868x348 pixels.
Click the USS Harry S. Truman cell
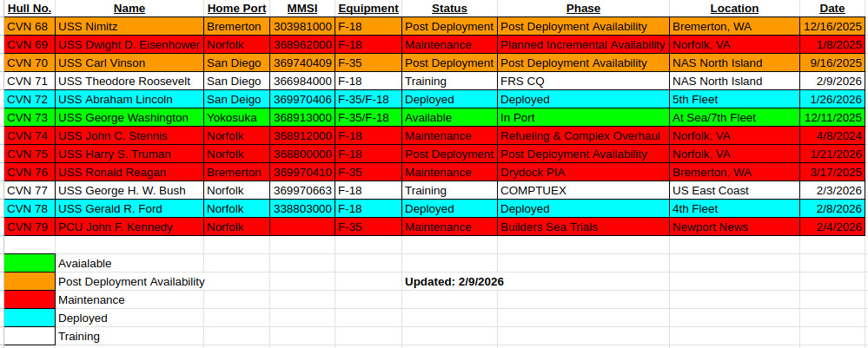click(129, 154)
